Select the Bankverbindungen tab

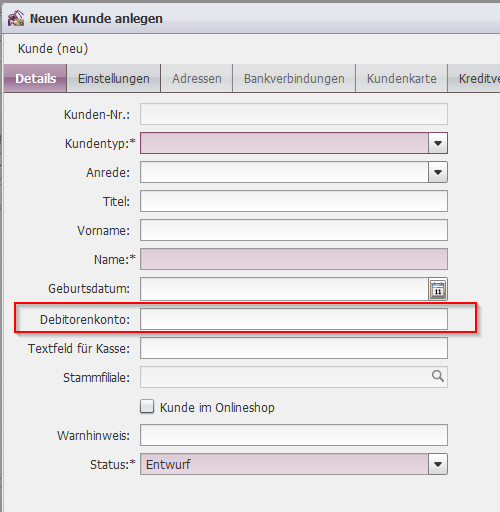[294, 79]
